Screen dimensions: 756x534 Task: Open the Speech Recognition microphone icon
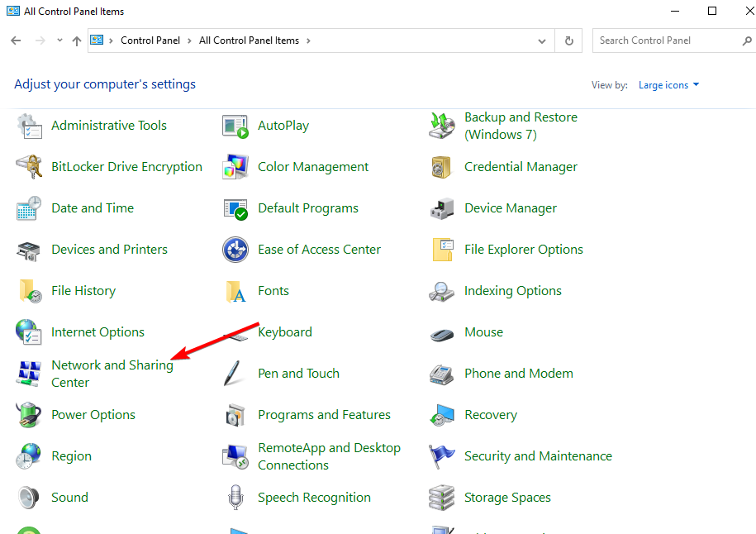[x=235, y=498]
